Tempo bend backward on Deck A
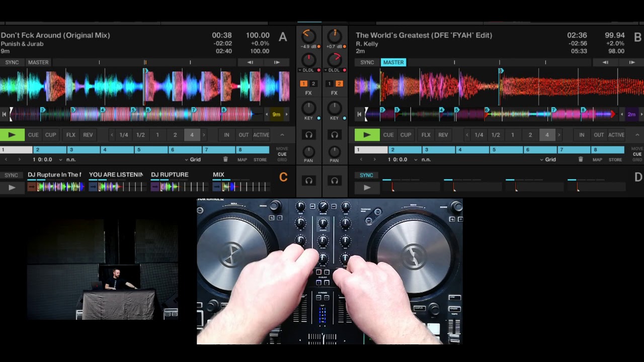Image resolution: width=644 pixels, height=362 pixels. point(250,62)
